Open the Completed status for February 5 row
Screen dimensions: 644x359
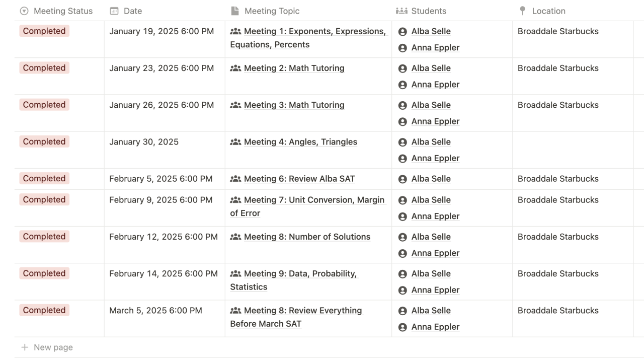coord(44,179)
